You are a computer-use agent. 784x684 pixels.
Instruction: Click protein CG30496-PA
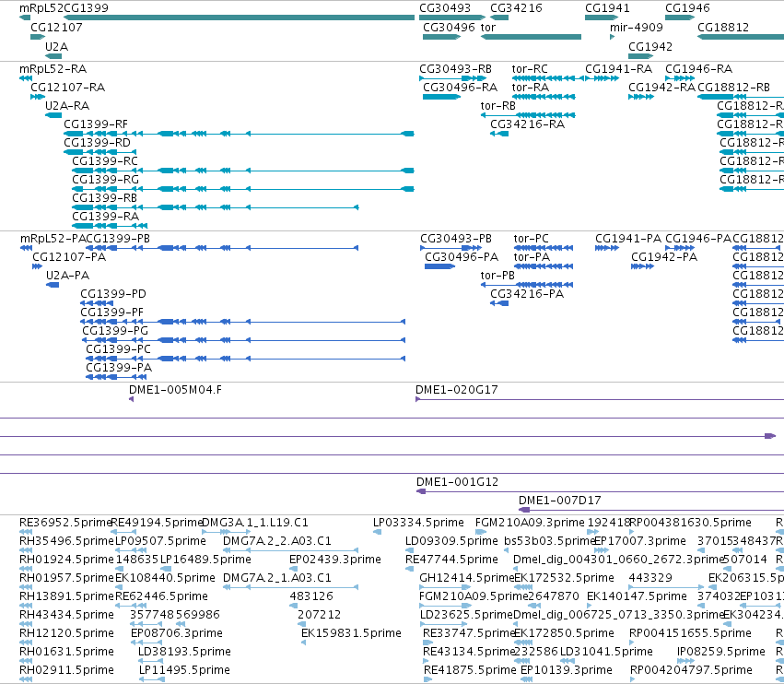tap(462, 257)
